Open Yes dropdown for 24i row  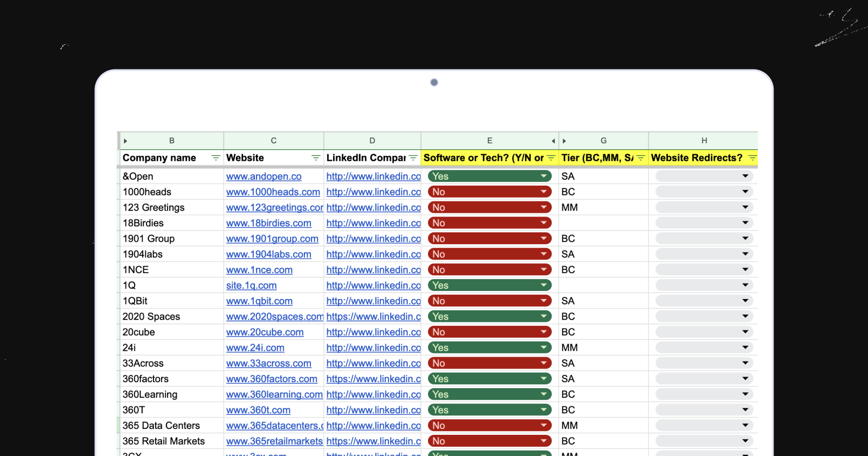point(489,347)
